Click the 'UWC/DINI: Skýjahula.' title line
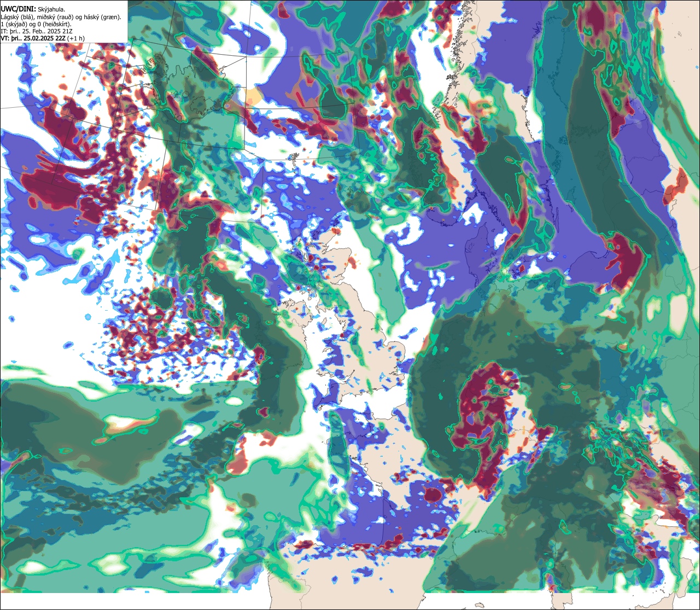Image resolution: width=700 pixels, height=610 pixels. coord(33,9)
